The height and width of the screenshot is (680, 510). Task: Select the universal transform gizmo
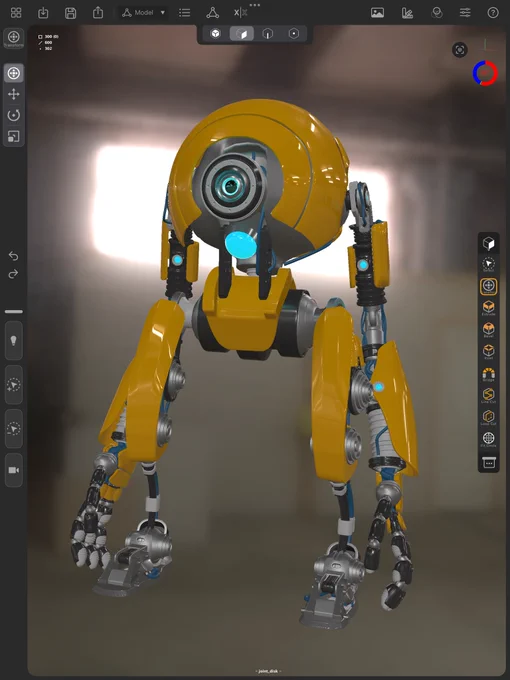pyautogui.click(x=14, y=73)
